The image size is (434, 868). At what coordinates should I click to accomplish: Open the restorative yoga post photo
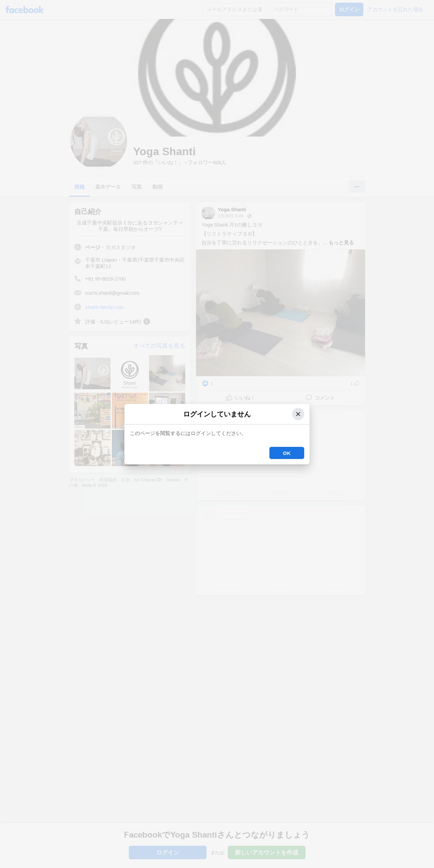[281, 313]
